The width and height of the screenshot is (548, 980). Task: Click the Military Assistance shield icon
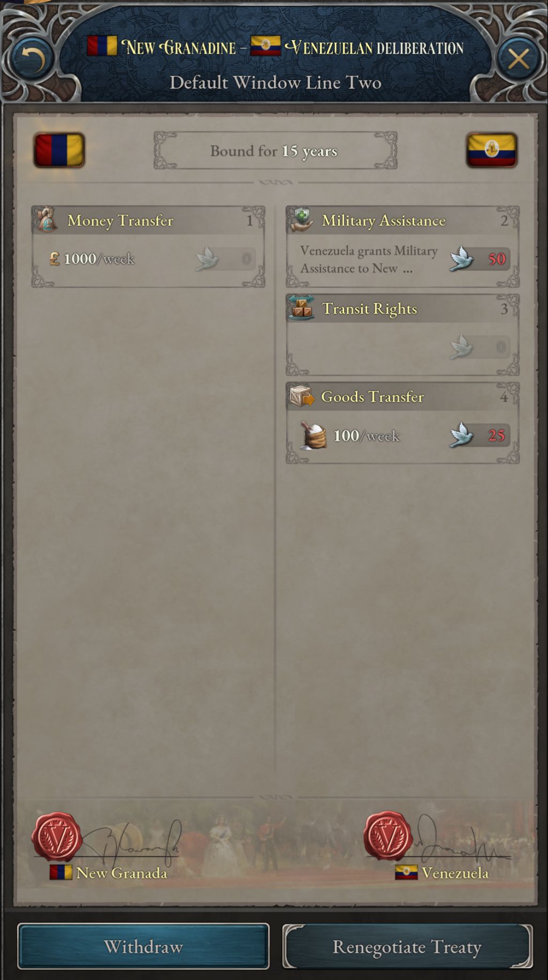301,219
